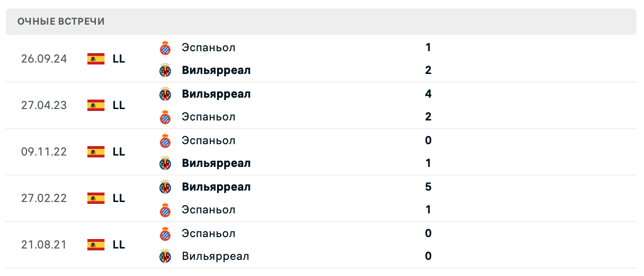Image resolution: width=644 pixels, height=276 pixels.
Task: Click Espanyol crest in 27.04.23 match
Action: (x=165, y=117)
